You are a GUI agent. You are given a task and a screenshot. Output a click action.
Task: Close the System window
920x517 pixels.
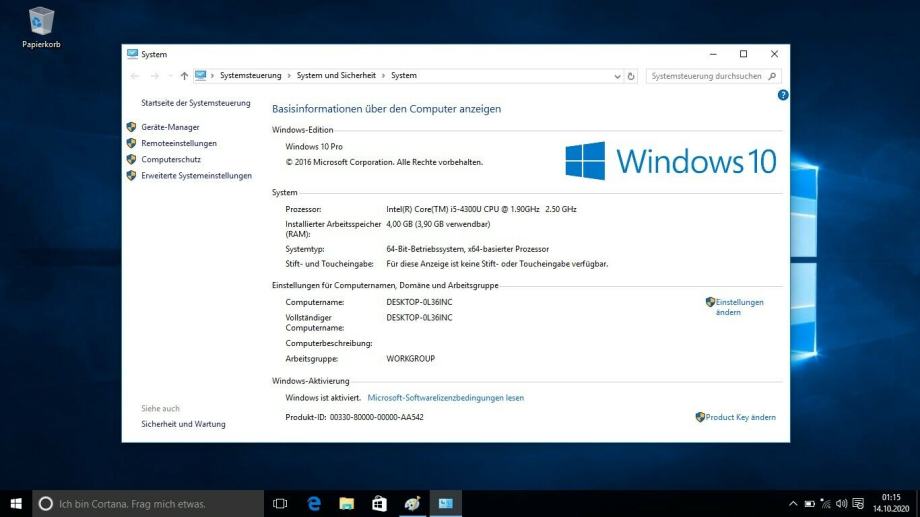[x=774, y=54]
